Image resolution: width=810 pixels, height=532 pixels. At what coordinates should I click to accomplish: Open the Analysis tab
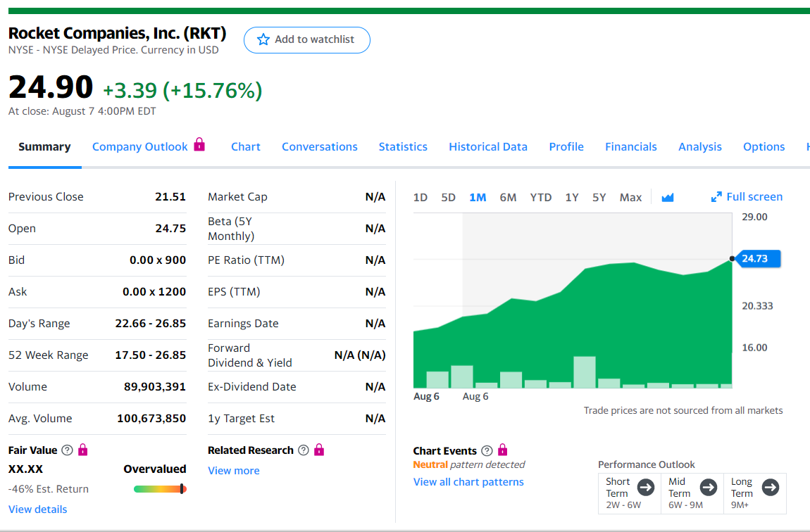pos(700,146)
